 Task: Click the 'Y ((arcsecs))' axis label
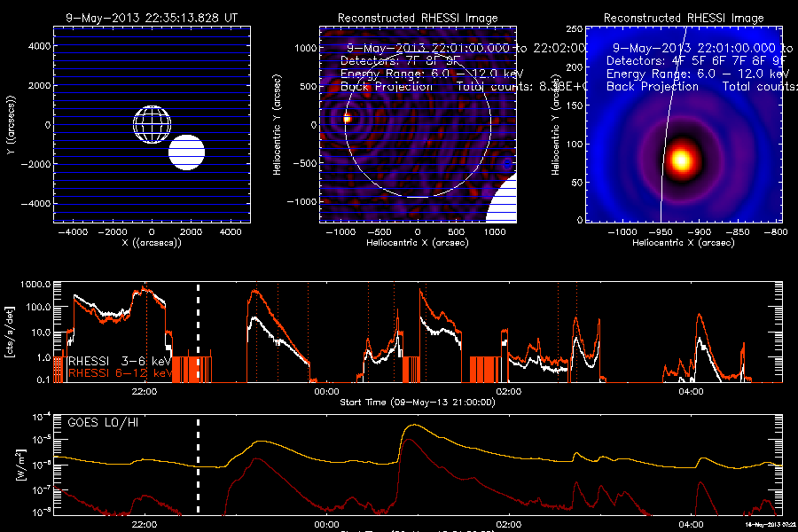click(x=11, y=125)
